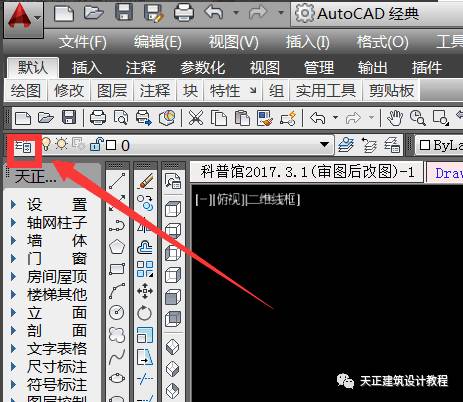Select the 默认 ribbon tab
Image resolution: width=463 pixels, height=402 pixels.
click(x=33, y=68)
